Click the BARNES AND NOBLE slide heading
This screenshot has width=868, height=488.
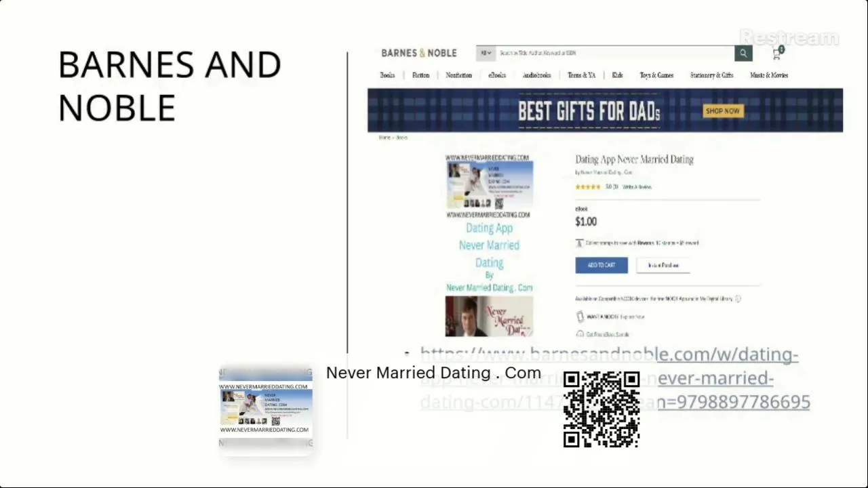pyautogui.click(x=170, y=86)
